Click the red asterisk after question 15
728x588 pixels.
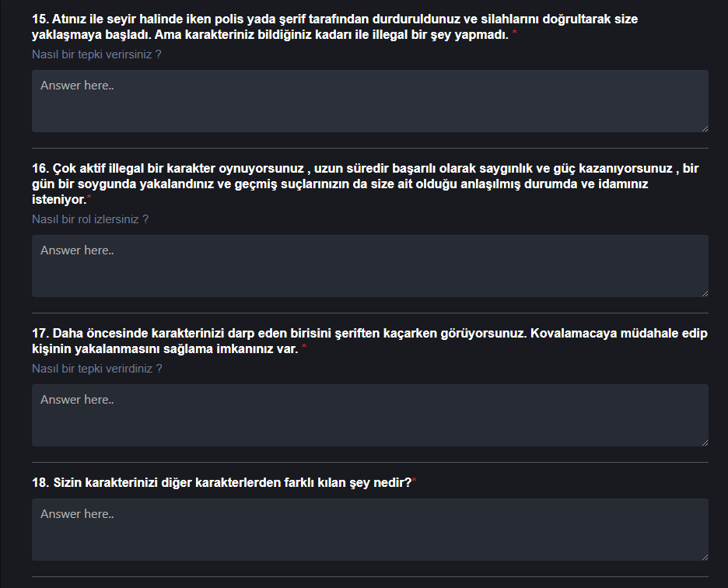tap(514, 32)
